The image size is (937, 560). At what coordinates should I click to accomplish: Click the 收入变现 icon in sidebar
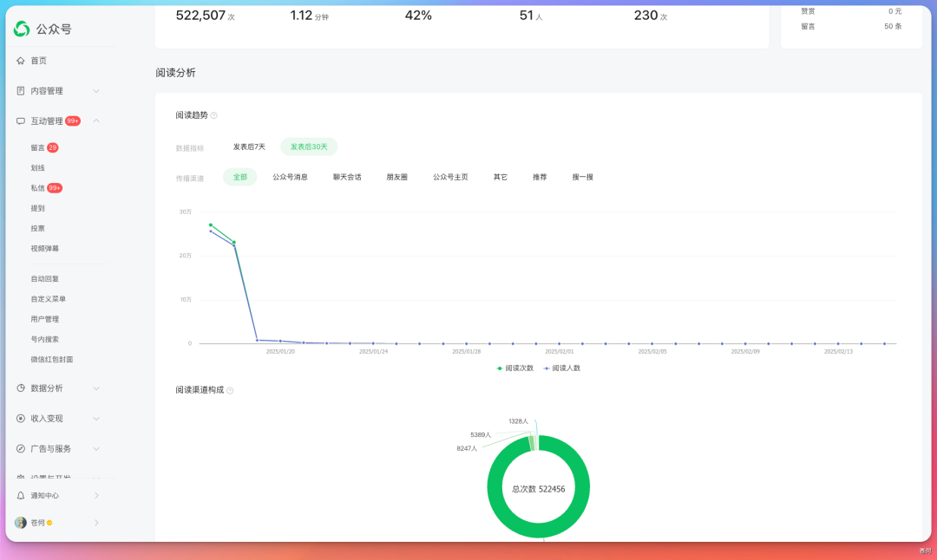[x=21, y=419]
